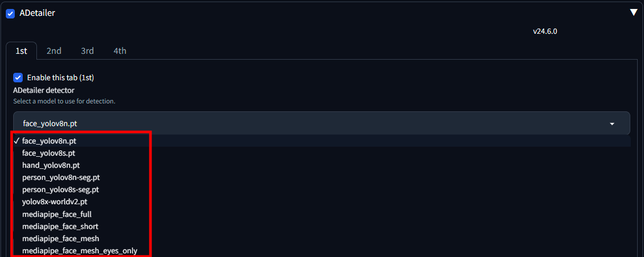Pick person_yolov8n-seg.pt model option
The width and height of the screenshot is (644, 257).
click(x=61, y=177)
